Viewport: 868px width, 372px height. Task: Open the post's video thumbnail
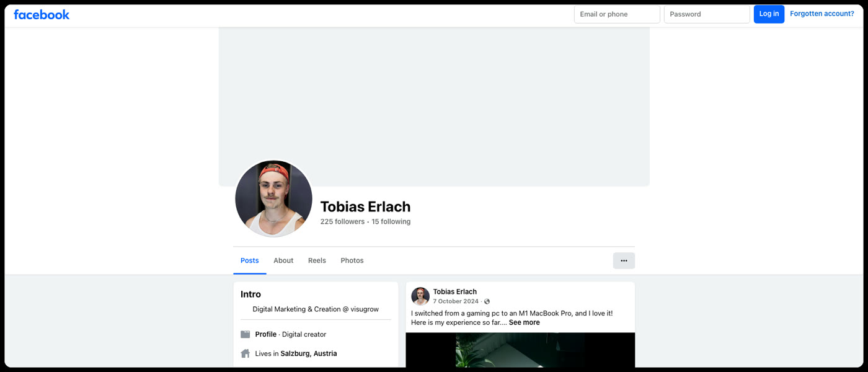tap(520, 350)
